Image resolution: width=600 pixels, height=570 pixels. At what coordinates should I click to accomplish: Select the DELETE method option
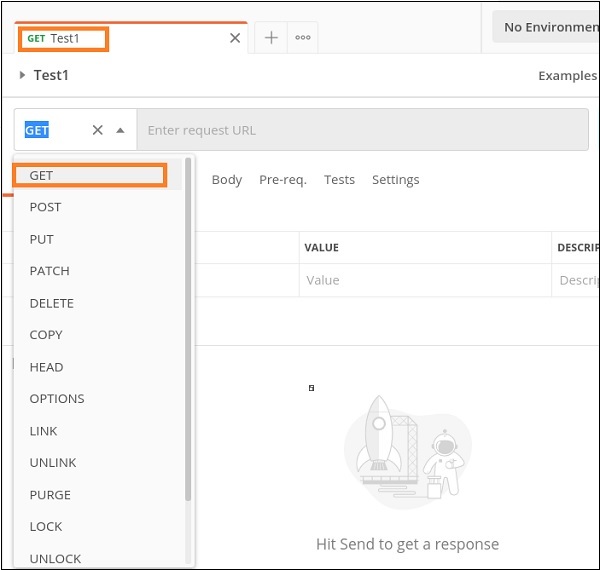(51, 303)
